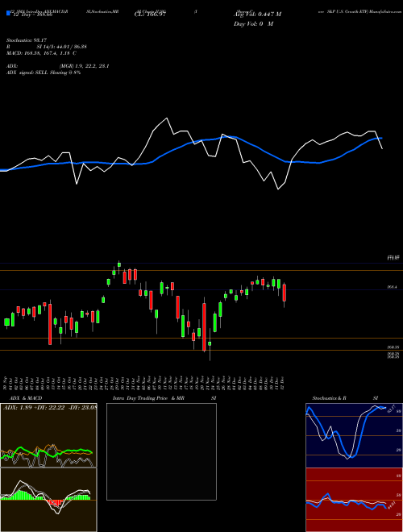Open the empty intraday trading price panel
Image resolution: width=403 pixels, height=532 pixels.
(161, 451)
